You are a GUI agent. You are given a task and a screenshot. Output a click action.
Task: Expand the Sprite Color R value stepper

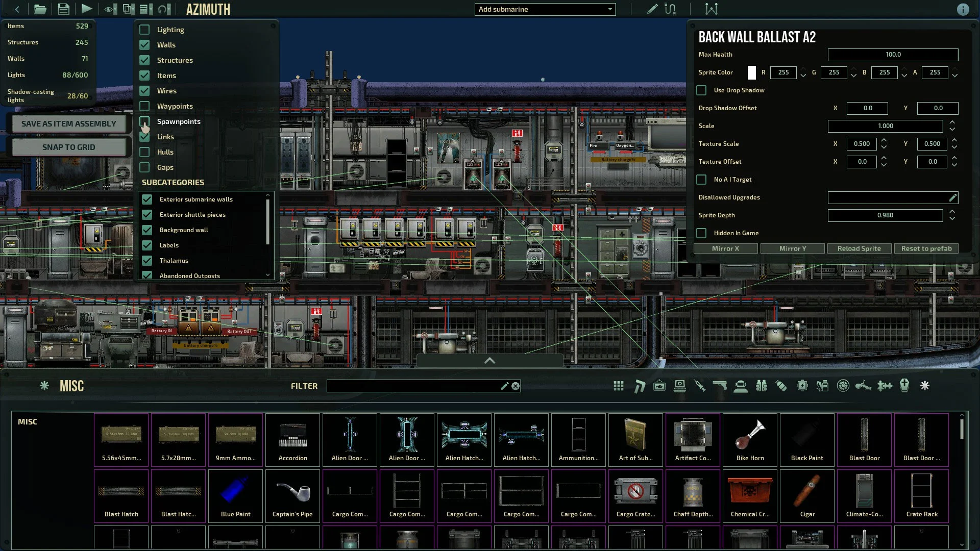tap(804, 69)
